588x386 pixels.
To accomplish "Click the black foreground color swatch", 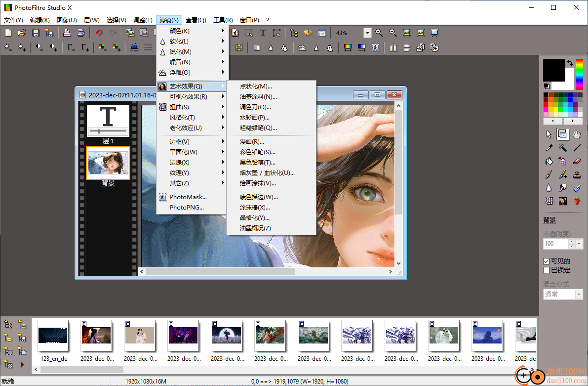I will (554, 70).
